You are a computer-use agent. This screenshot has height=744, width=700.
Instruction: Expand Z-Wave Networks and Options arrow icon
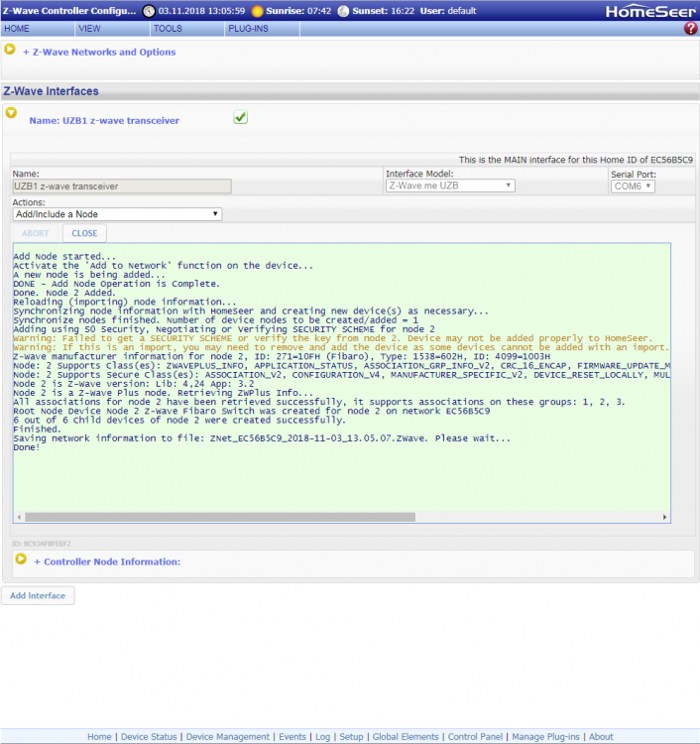tap(11, 49)
